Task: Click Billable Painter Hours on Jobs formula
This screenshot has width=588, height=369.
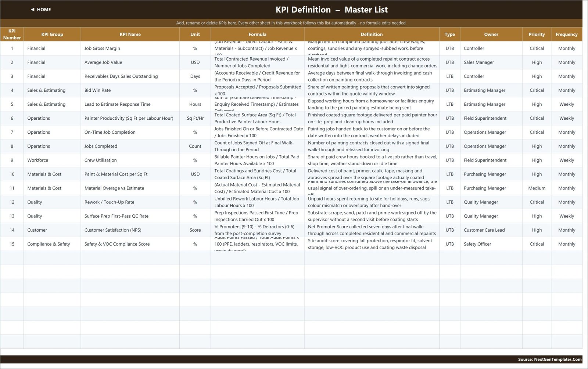Action: 257,160
